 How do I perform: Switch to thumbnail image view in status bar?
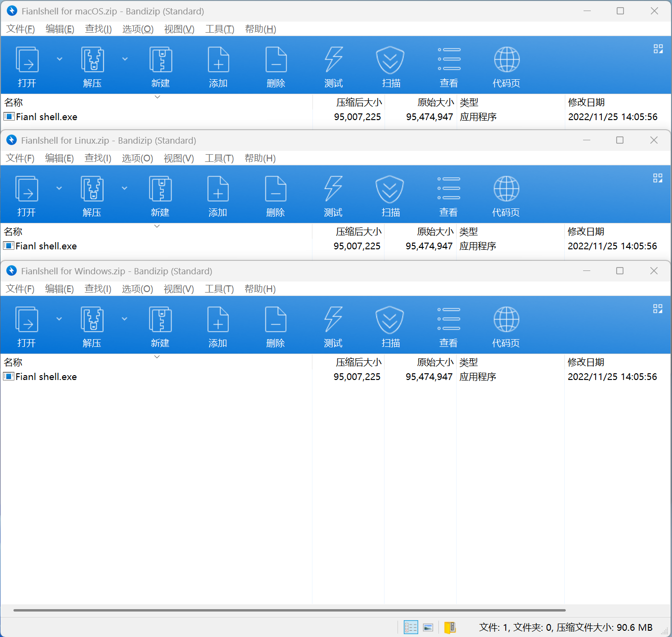pyautogui.click(x=428, y=627)
